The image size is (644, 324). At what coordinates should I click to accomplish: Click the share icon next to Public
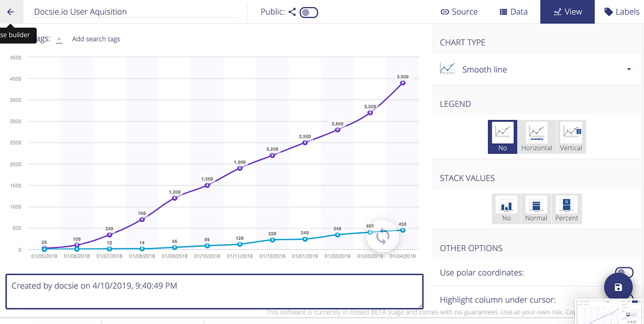(292, 12)
